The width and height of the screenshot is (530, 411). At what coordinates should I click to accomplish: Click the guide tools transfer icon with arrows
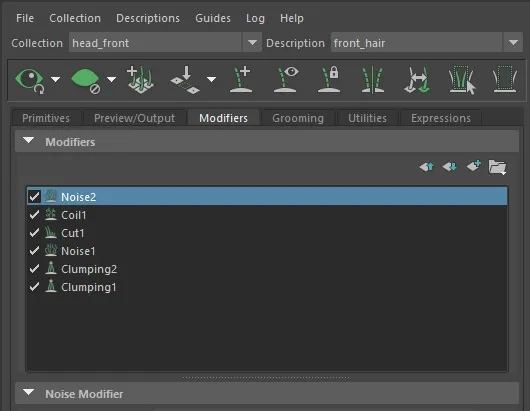[417, 80]
